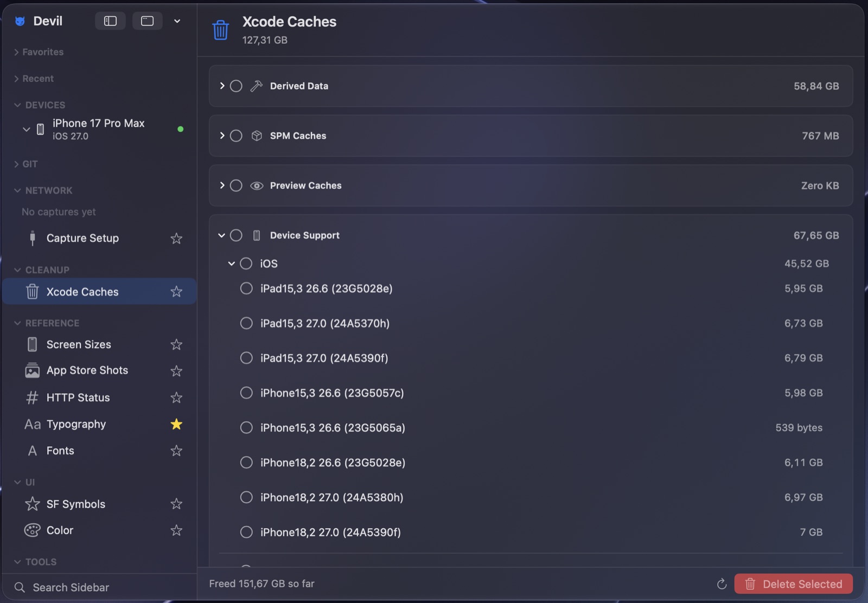The width and height of the screenshot is (868, 603).
Task: Open SF Symbols in UI section
Action: [x=76, y=504]
